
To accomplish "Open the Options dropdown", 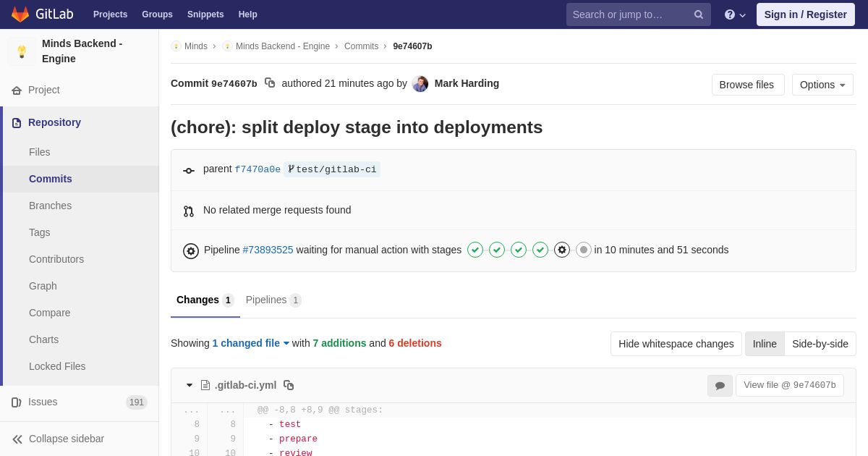I will tap(822, 85).
